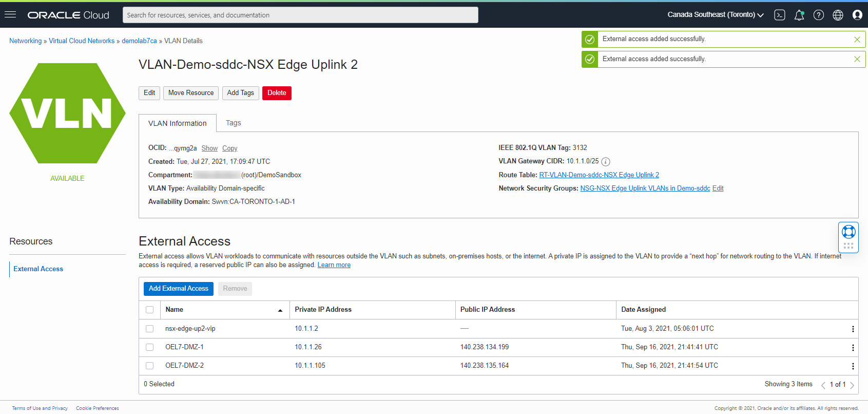Click the Add External Access button
Image resolution: width=868 pixels, height=414 pixels.
(179, 289)
